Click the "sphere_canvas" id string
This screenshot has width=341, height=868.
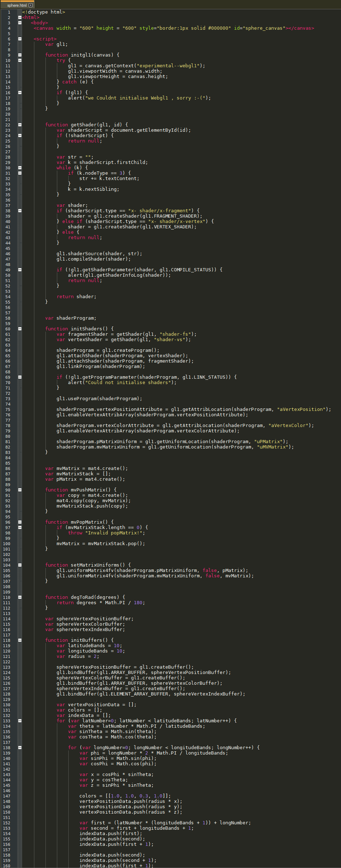pyautogui.click(x=264, y=28)
